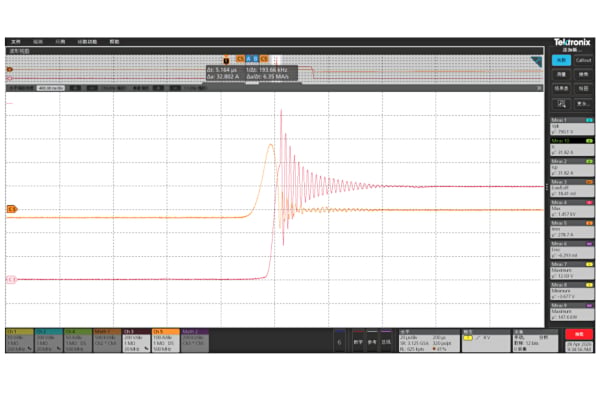Image resolution: width=600 pixels, height=400 pixels.
Task: Open the File (文件) menu
Action: coord(16,42)
